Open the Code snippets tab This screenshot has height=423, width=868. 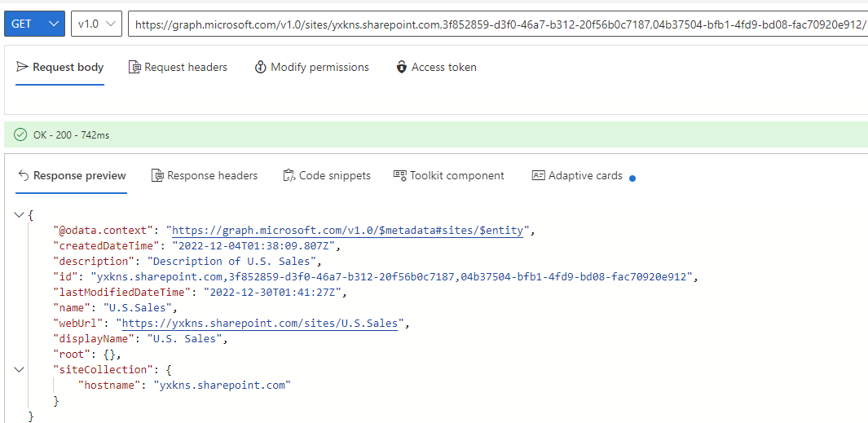[x=327, y=176]
